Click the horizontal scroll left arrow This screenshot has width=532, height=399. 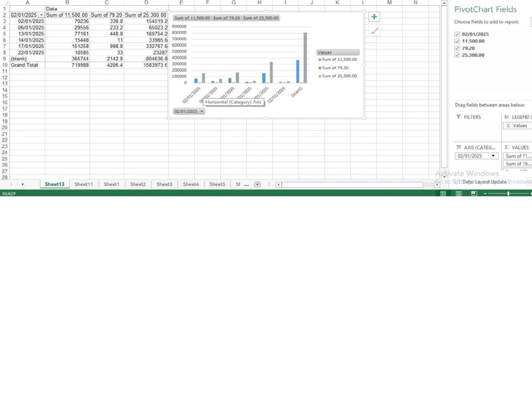click(278, 185)
